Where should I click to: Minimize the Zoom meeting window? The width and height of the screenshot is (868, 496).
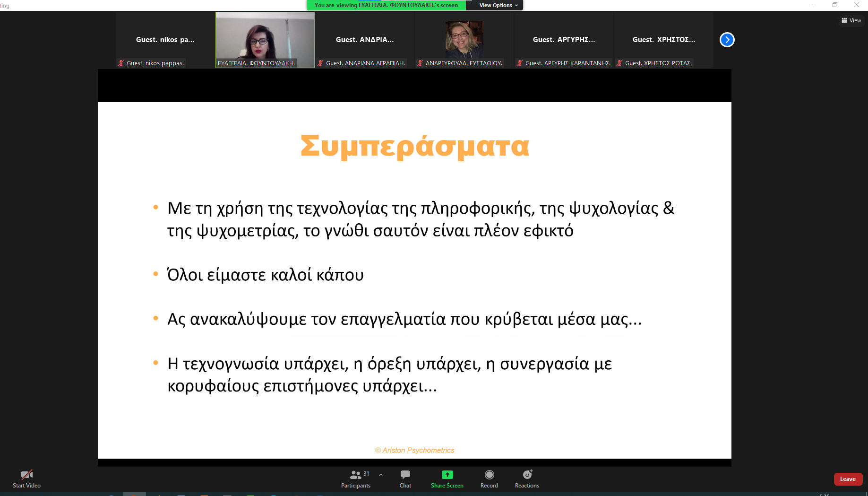[x=814, y=5]
